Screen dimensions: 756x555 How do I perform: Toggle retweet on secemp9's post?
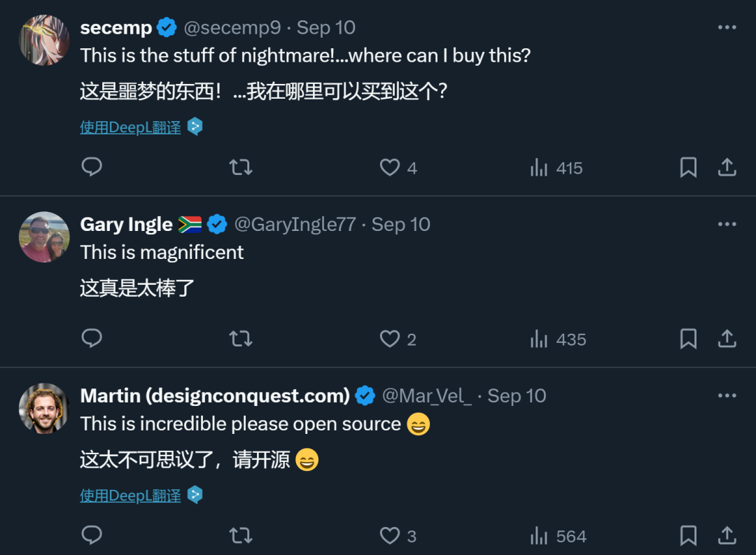pos(241,167)
